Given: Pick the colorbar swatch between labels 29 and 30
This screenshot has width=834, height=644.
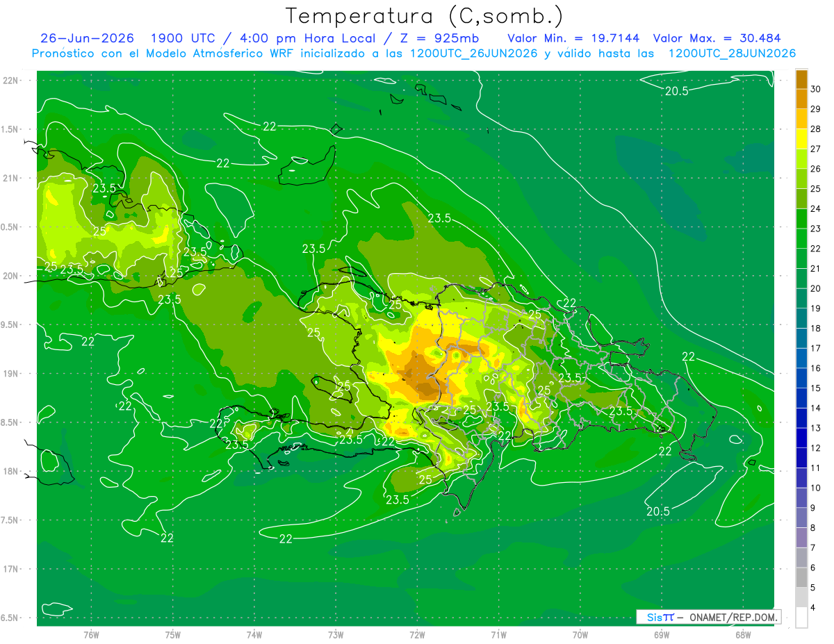Looking at the screenshot, I should point(801,99).
